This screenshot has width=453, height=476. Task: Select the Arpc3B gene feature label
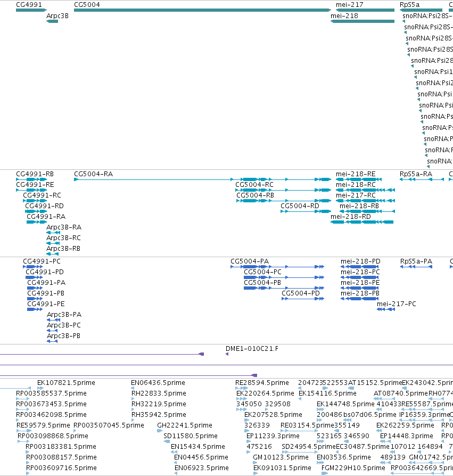tap(57, 16)
